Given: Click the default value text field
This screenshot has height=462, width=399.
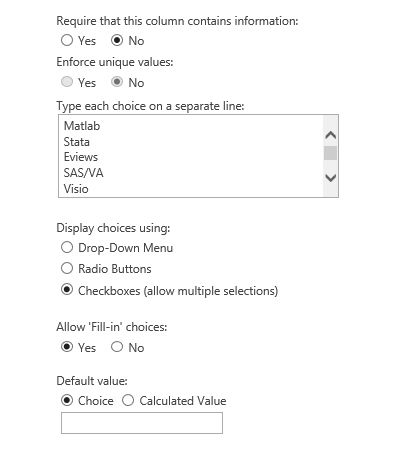Looking at the screenshot, I should (x=142, y=423).
